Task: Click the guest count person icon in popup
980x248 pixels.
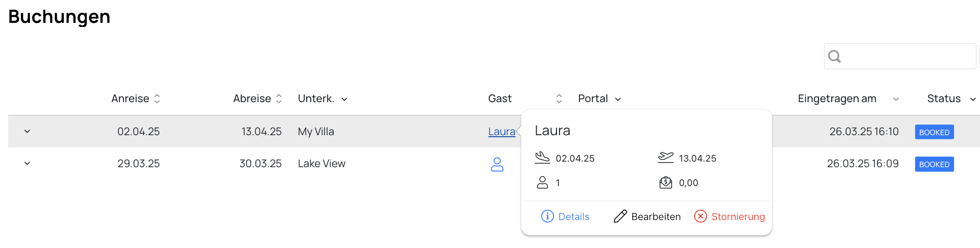Action: (542, 182)
